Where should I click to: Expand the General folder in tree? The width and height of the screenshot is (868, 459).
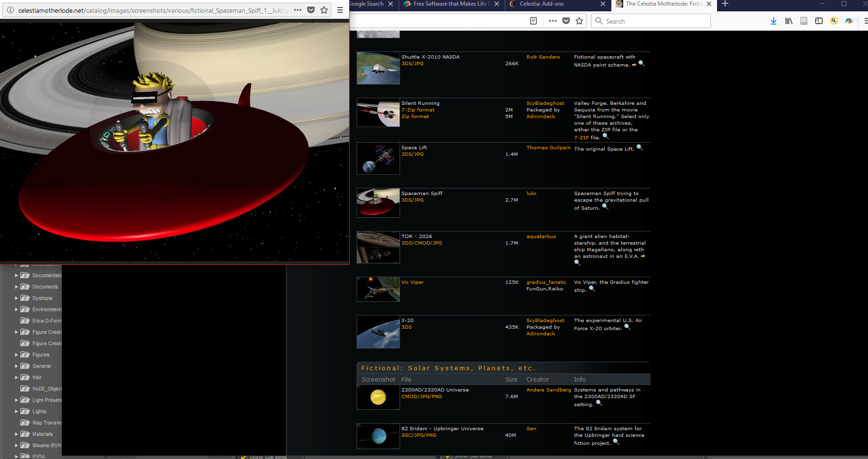17,366
